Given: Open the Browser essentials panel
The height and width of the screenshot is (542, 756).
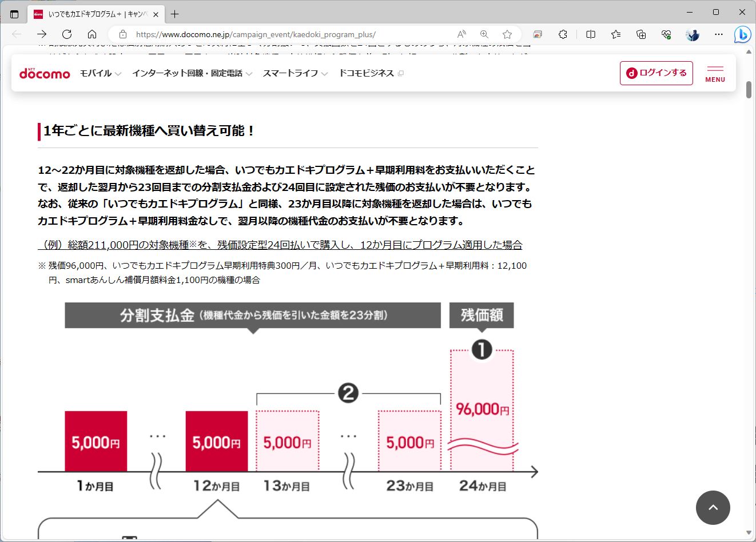Looking at the screenshot, I should coord(665,35).
